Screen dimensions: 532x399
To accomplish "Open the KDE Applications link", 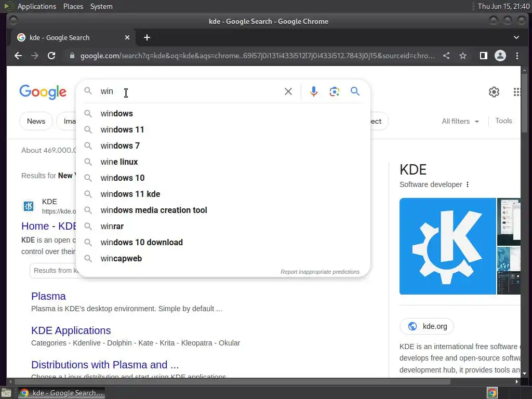I will point(71,330).
